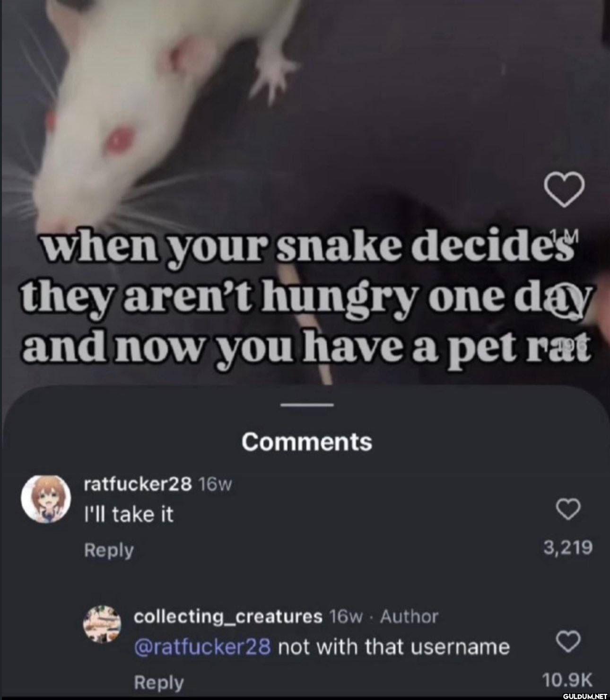
Task: Tap the "I'll take it" comment text
Action: [129, 514]
